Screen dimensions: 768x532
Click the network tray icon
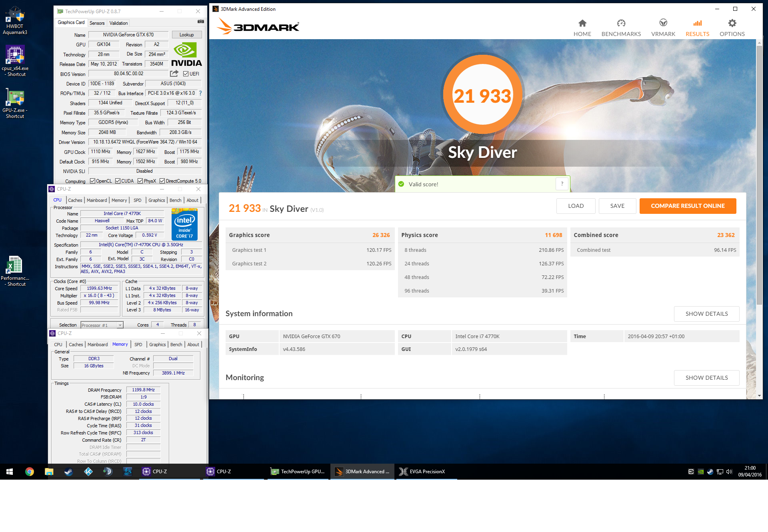[720, 472]
